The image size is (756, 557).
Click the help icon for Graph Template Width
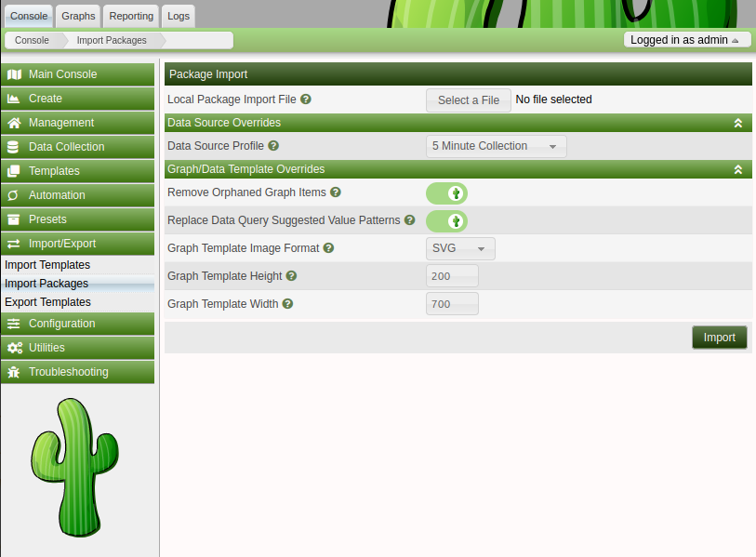coord(288,304)
